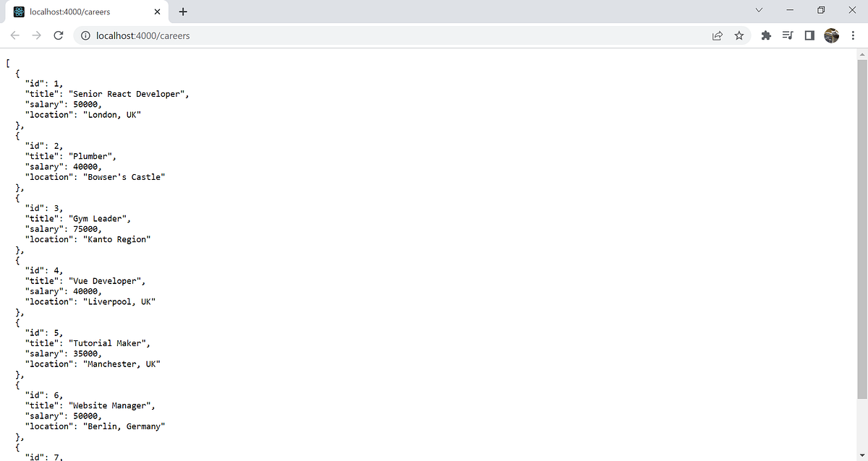Reload the localhost careers page
Viewport: 868px width, 461px height.
coord(59,35)
